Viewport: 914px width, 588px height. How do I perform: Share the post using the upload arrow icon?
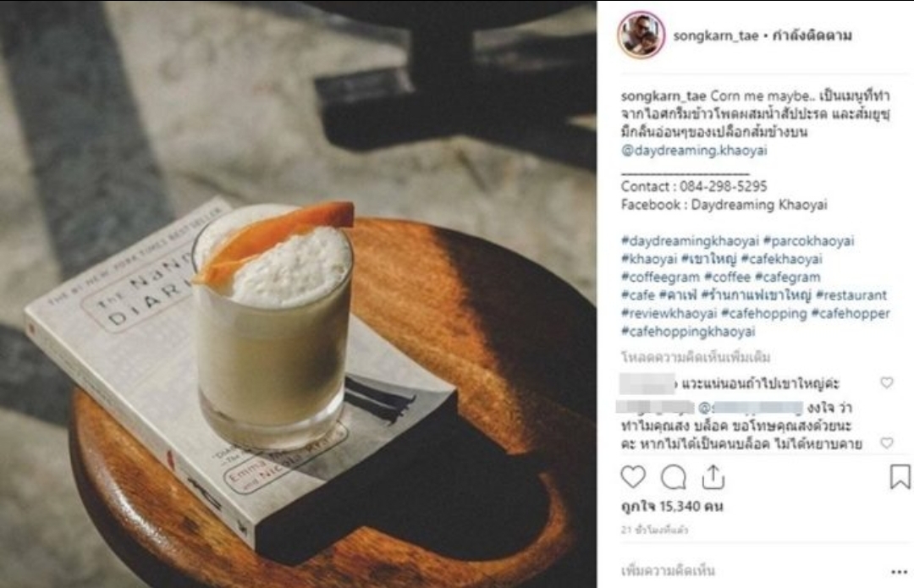tap(713, 477)
